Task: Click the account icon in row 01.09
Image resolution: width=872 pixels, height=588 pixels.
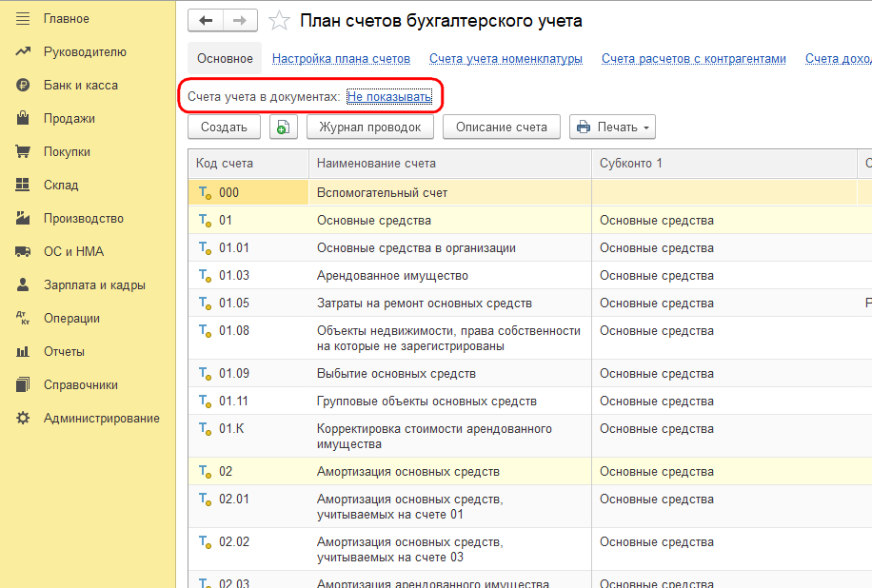Action: 206,374
